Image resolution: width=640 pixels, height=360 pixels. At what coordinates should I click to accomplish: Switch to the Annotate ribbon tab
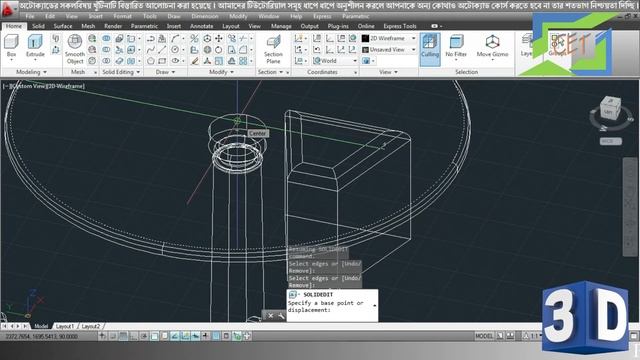click(x=202, y=26)
